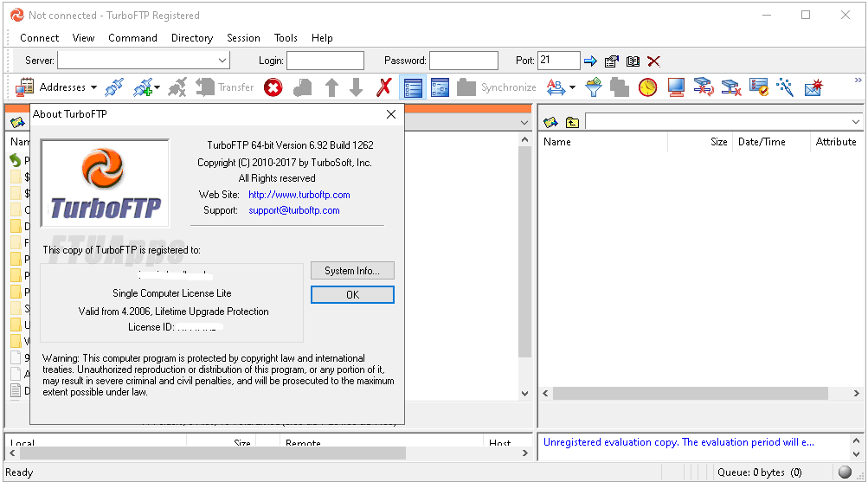Image resolution: width=868 pixels, height=482 pixels.
Task: Click the magic wand icon
Action: (x=785, y=87)
